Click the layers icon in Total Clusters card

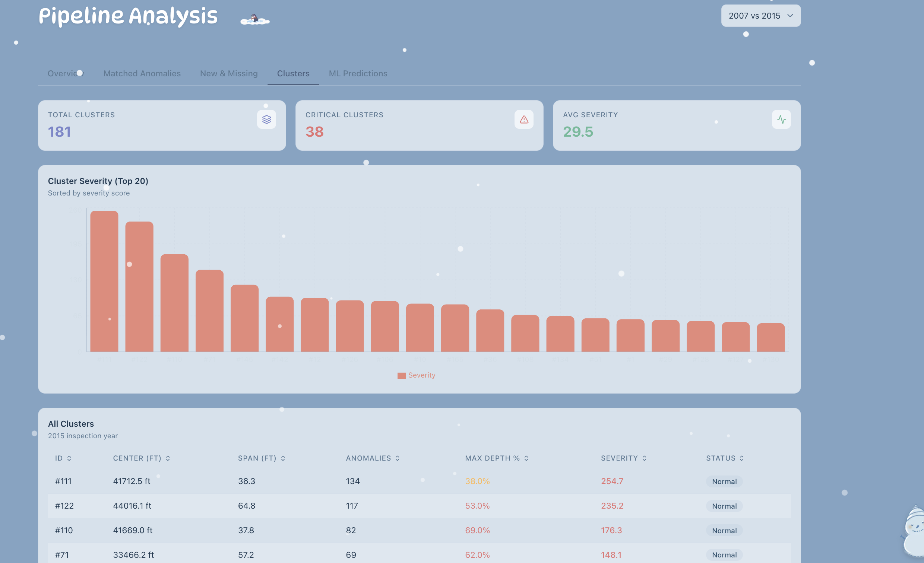[x=266, y=119]
